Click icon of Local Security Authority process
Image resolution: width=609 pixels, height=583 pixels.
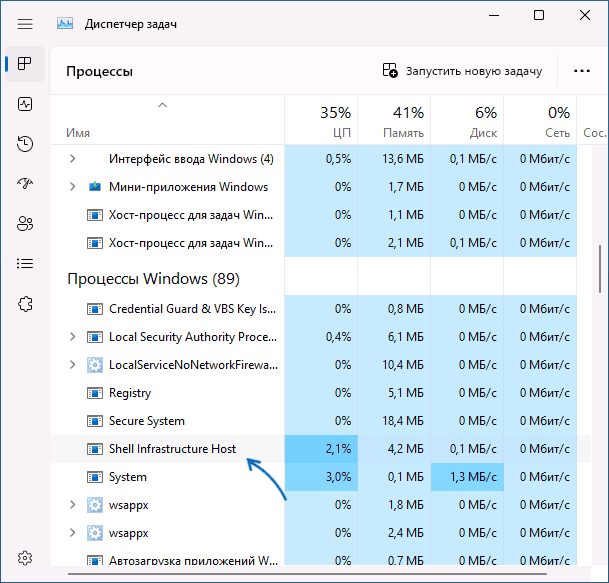(x=95, y=337)
